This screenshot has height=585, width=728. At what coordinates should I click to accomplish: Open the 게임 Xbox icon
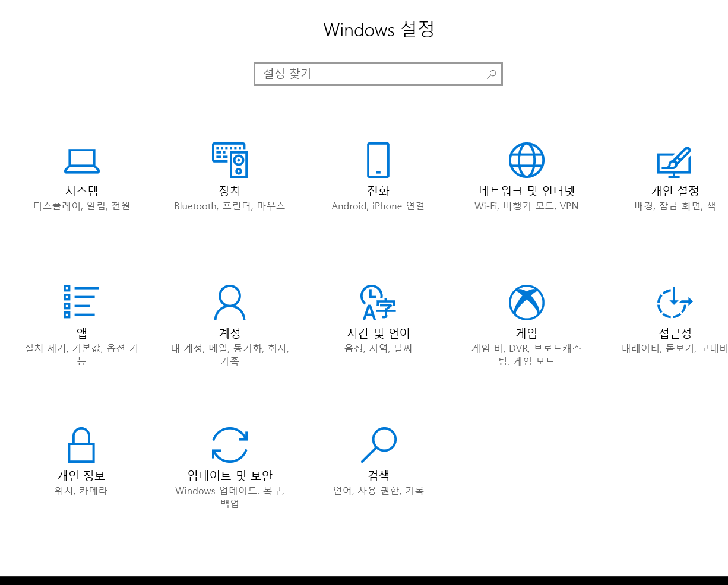click(527, 303)
